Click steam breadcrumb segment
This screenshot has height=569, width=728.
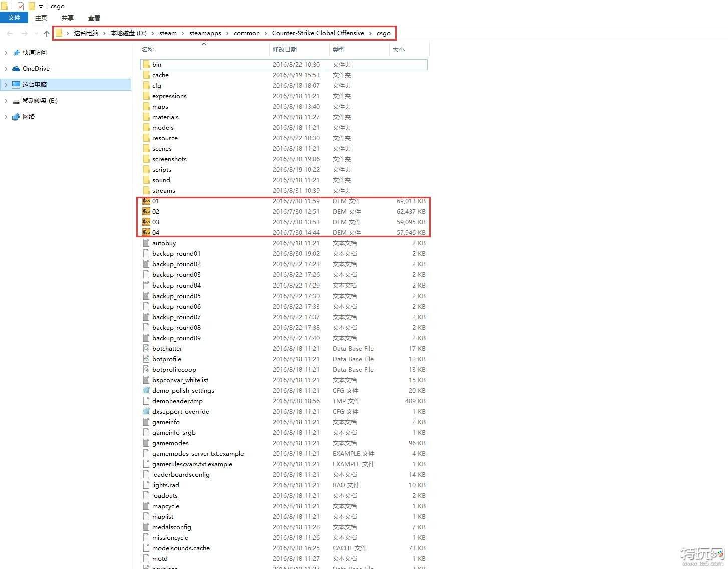168,33
